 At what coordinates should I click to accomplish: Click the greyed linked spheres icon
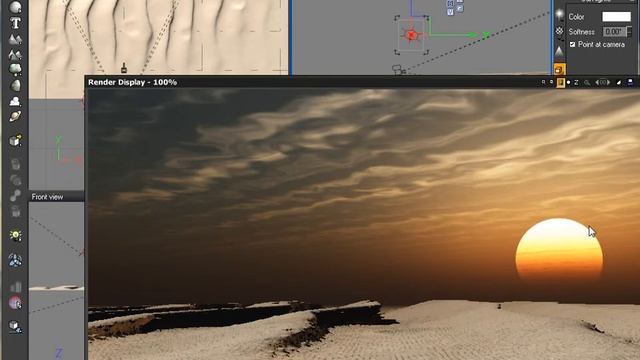pos(15,195)
